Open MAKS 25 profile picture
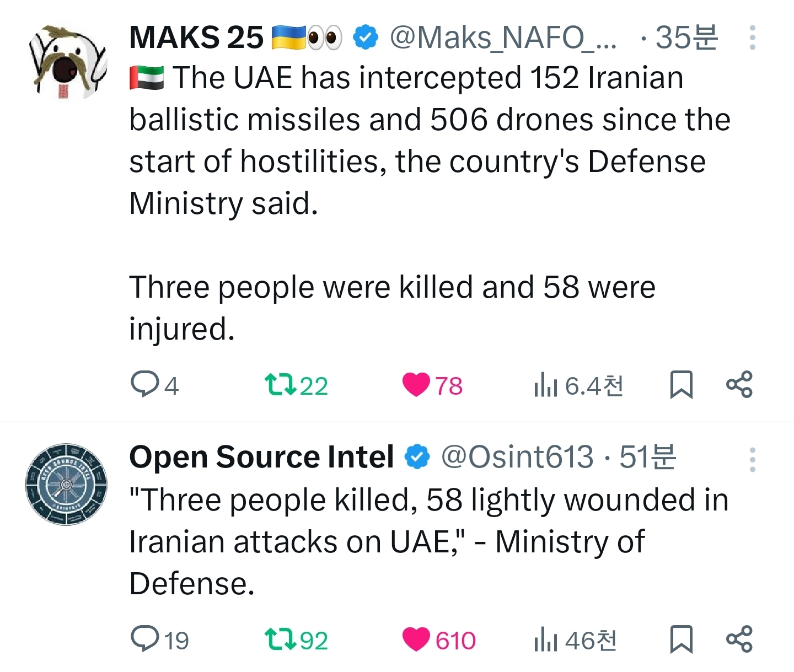The height and width of the screenshot is (672, 794). [67, 62]
